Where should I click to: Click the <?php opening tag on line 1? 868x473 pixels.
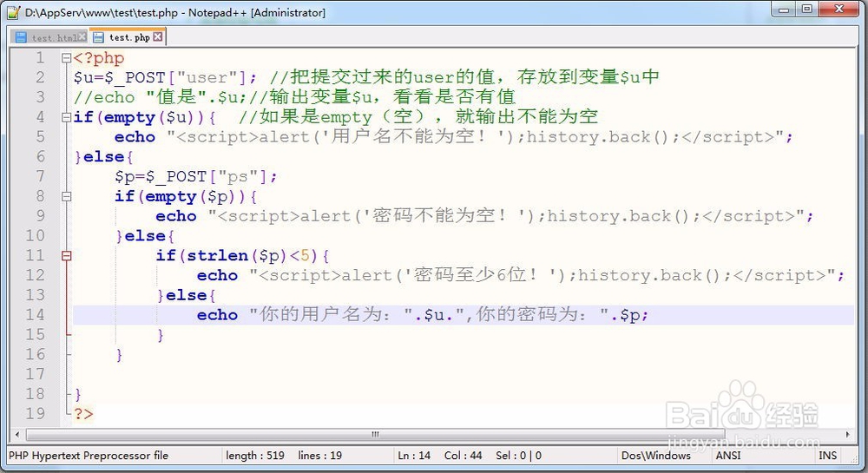click(99, 57)
